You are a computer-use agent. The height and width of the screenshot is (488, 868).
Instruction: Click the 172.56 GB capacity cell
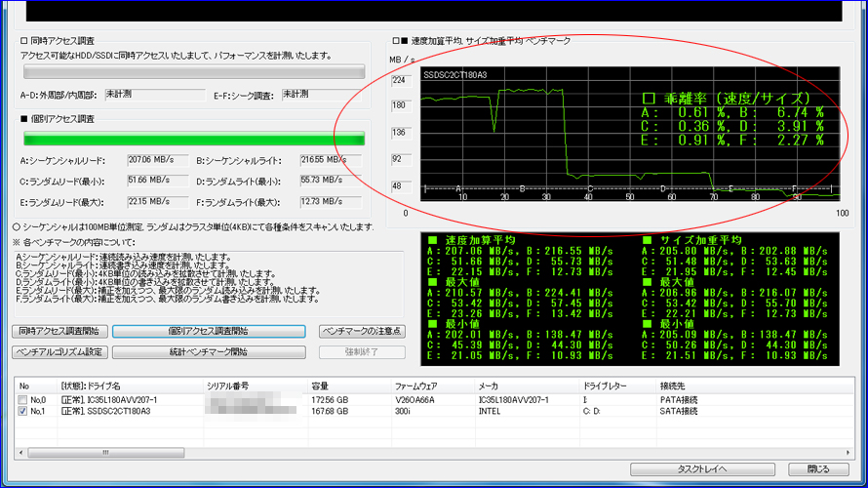[330, 400]
